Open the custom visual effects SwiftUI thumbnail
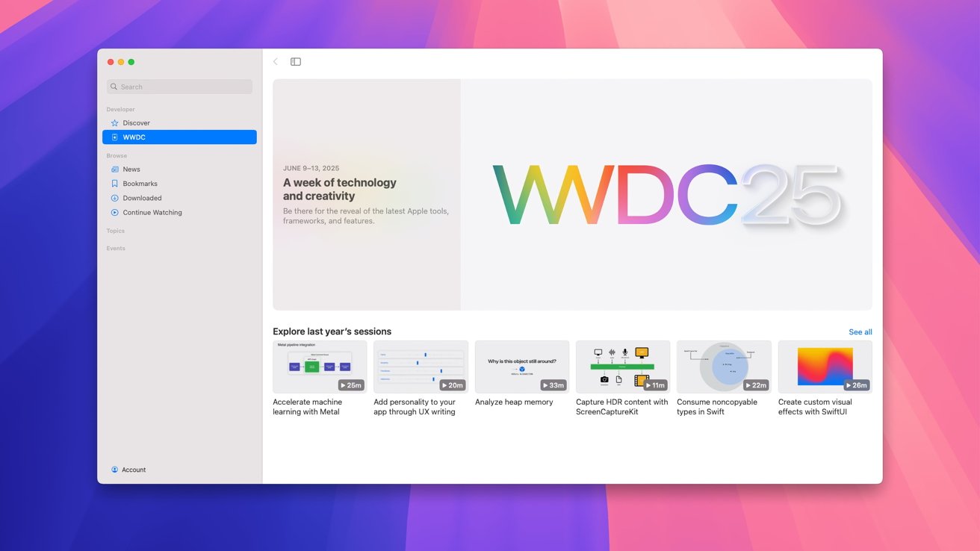Screen dimensions: 980x551 (825, 367)
